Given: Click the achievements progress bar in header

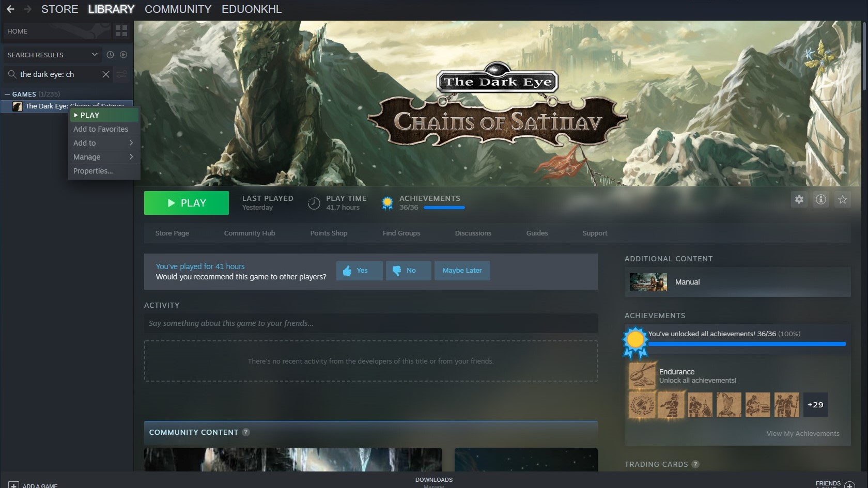Looking at the screenshot, I should [444, 208].
